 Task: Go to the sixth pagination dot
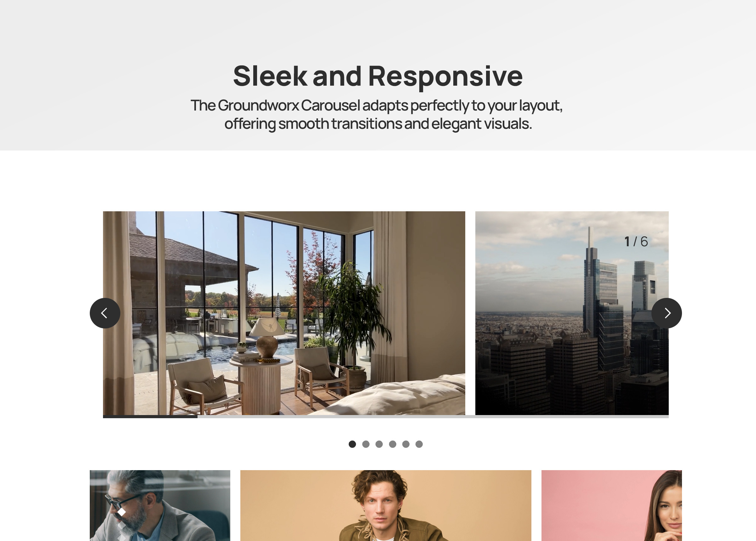click(x=419, y=444)
